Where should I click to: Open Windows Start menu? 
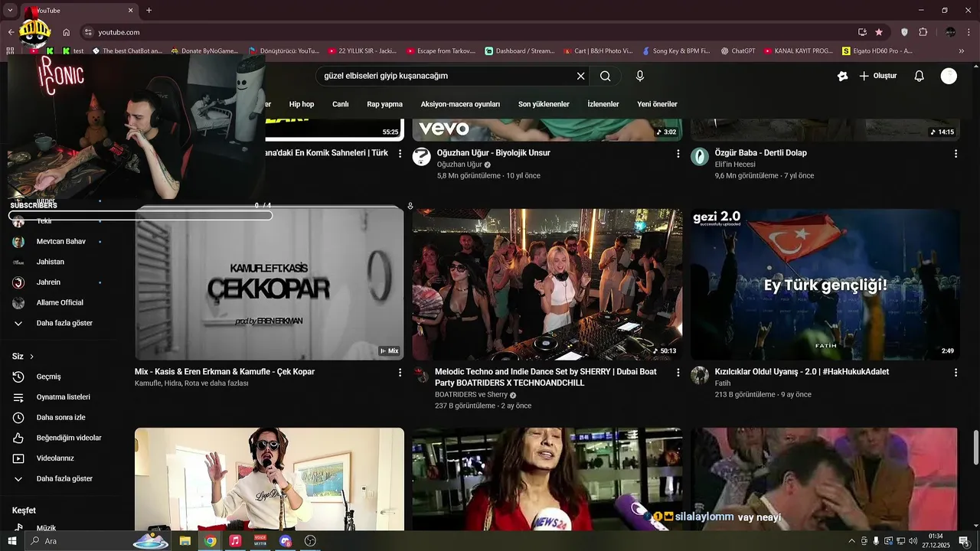point(12,541)
